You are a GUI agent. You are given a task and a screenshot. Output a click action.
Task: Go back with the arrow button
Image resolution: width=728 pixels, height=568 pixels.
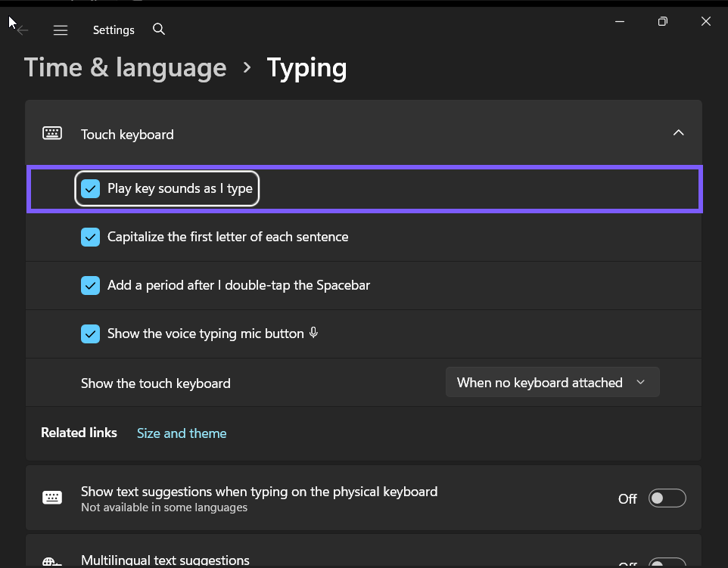(22, 30)
